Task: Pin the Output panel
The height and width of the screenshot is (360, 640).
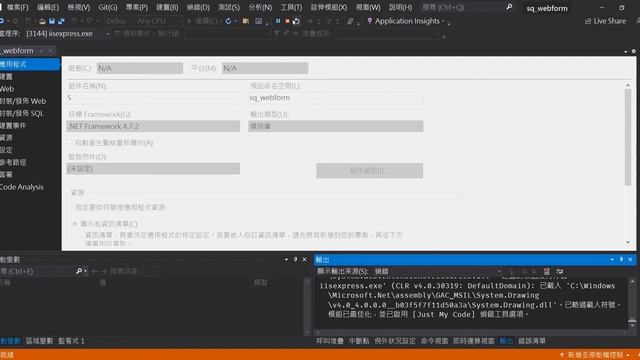Action: (621, 260)
